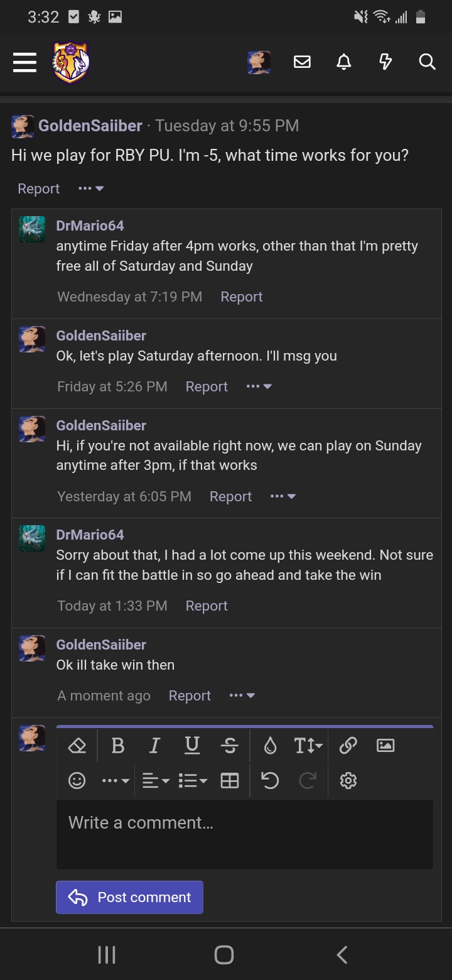
Task: Expand the list options dropdown
Action: coord(193,781)
